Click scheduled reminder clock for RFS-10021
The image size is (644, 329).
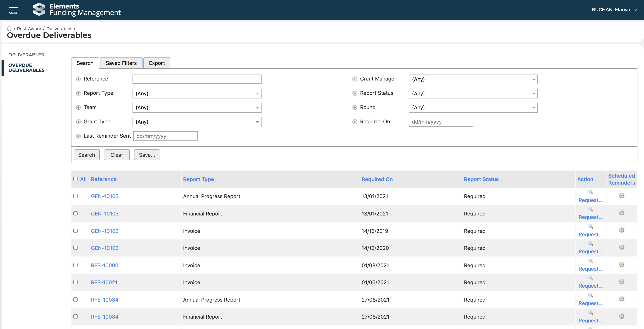[x=622, y=282]
